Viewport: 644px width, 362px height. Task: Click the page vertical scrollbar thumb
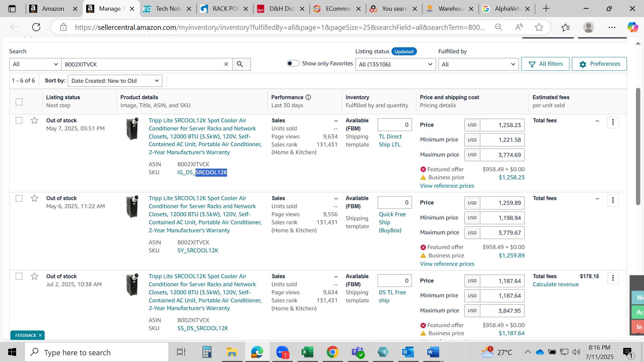tap(638, 146)
